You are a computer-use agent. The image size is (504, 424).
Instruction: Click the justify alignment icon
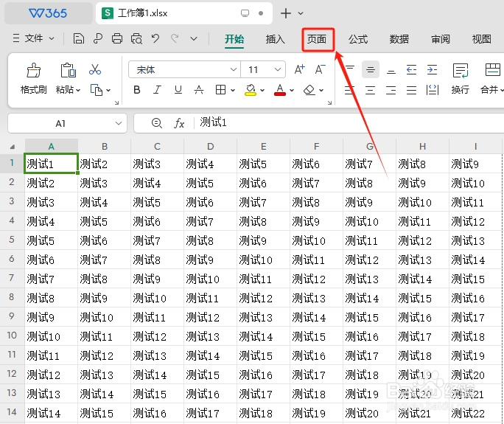[x=411, y=90]
